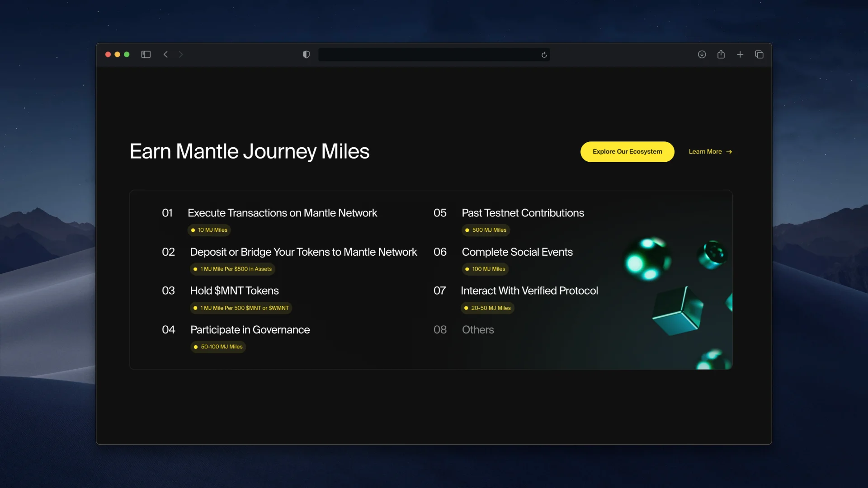The image size is (868, 488).
Task: Show the tab overview grid icon
Action: click(x=759, y=54)
